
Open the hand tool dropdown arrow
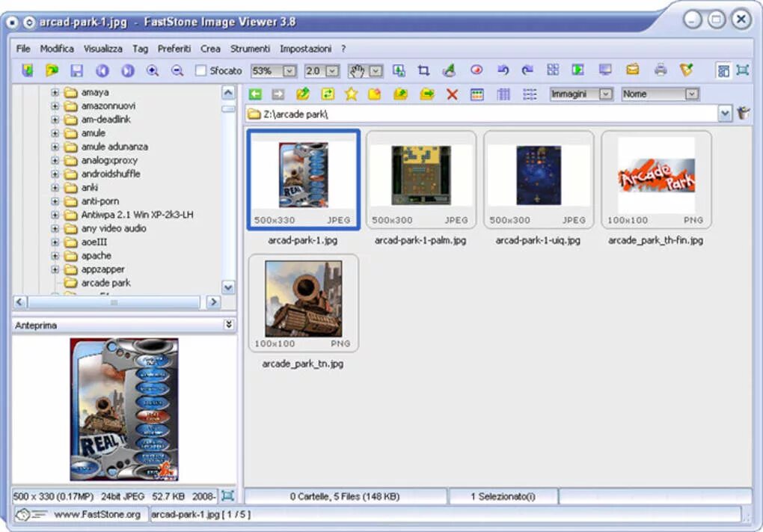coord(376,71)
